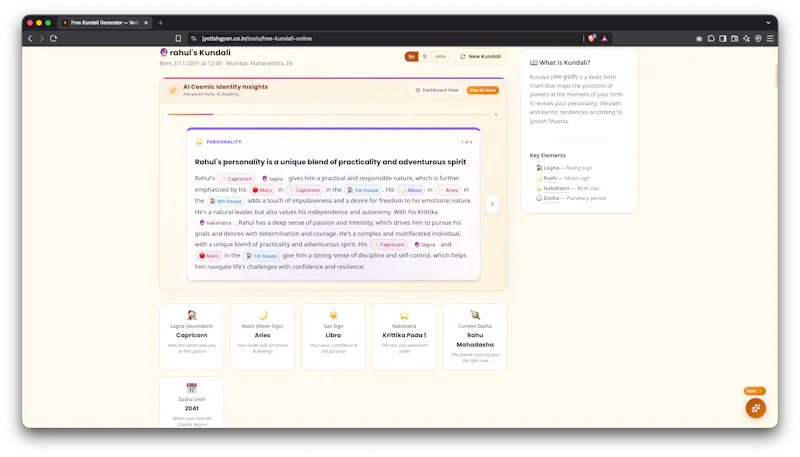The height and width of the screenshot is (457, 800).
Task: Click the Moon planet tag
Action: tap(411, 190)
